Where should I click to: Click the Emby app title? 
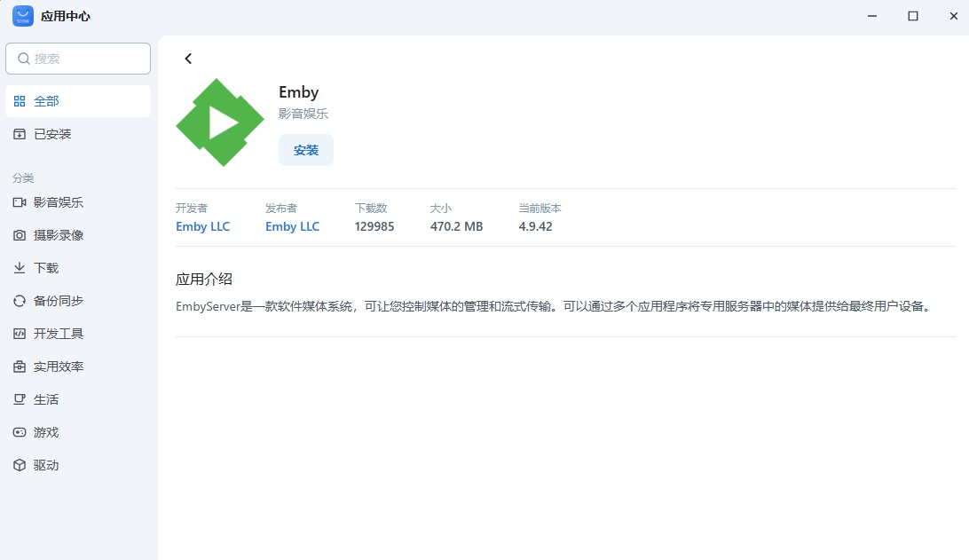(298, 92)
